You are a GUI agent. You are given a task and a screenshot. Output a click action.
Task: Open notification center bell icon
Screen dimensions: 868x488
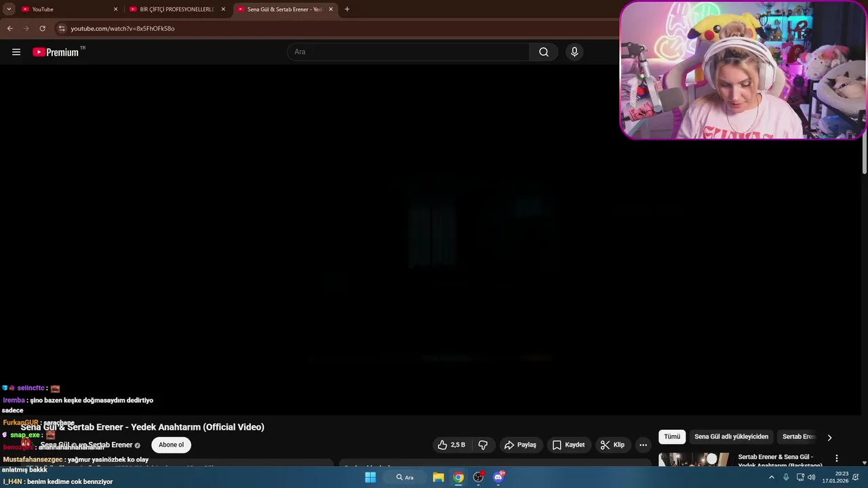click(x=856, y=477)
